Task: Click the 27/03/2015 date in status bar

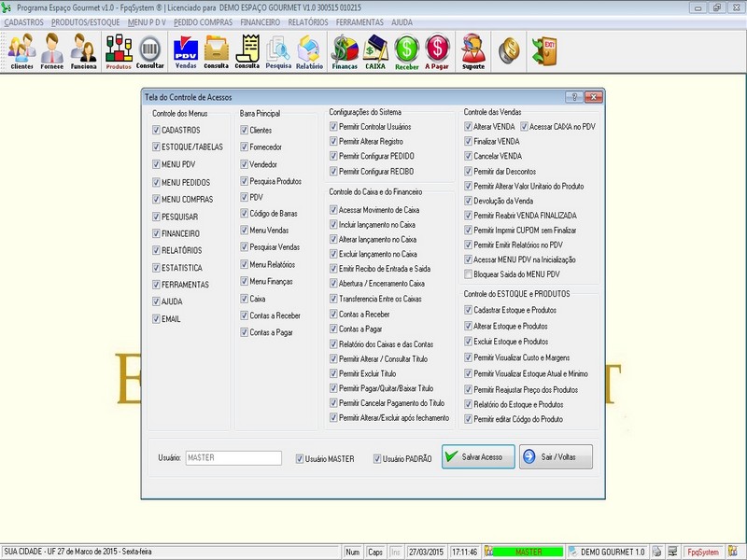Action: [426, 552]
